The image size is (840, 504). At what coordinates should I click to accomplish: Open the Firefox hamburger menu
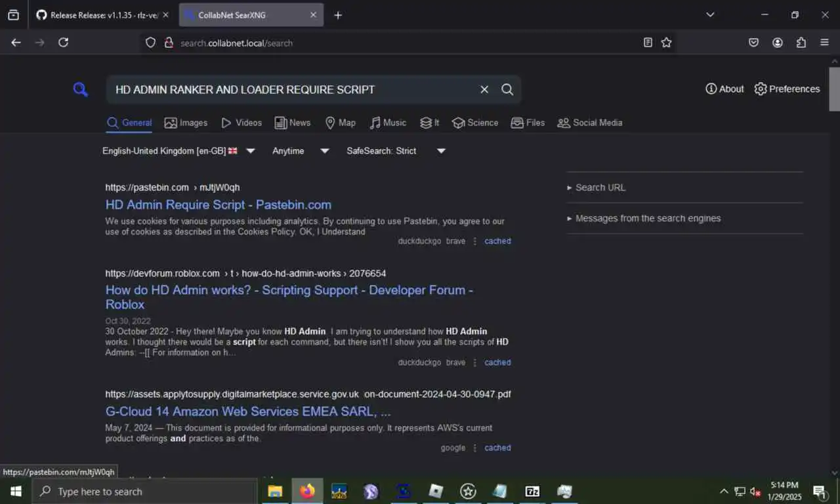[x=825, y=43]
